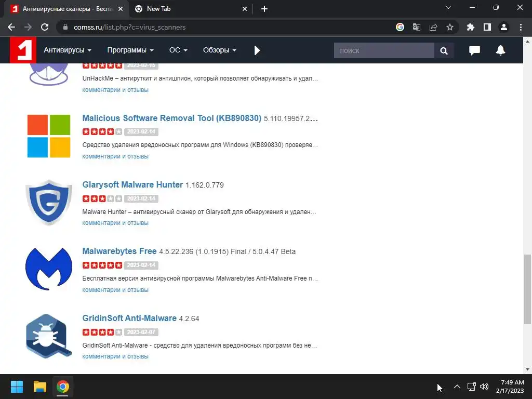Screen dimensions: 532x399
Task: Open the Chrome three-dot menu
Action: click(521, 27)
